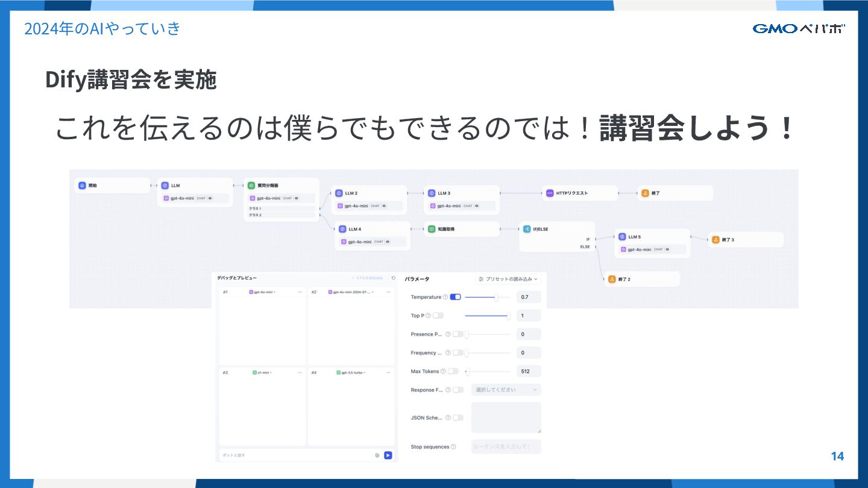Screen dimensions: 868x488
Task: Enable the Max Tokens toggle
Action: [453, 372]
